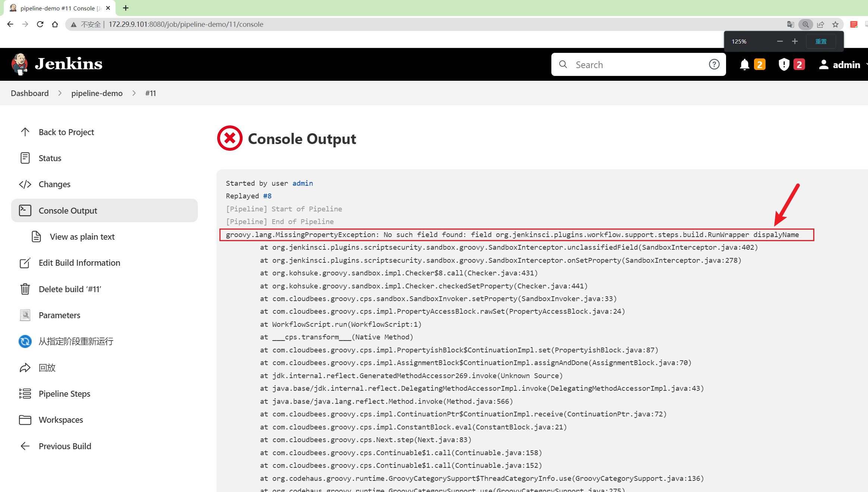Click the #11 breadcrumb
This screenshot has height=492, width=868.
click(151, 93)
